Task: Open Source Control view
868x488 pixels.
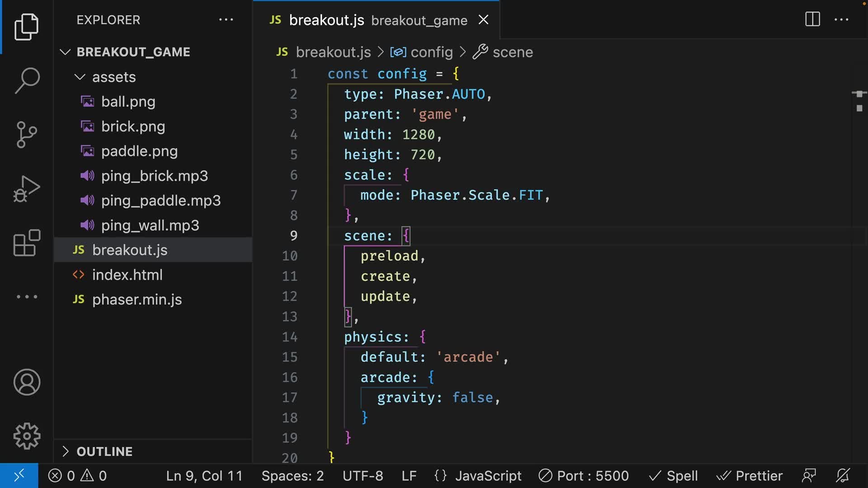Action: pyautogui.click(x=27, y=135)
